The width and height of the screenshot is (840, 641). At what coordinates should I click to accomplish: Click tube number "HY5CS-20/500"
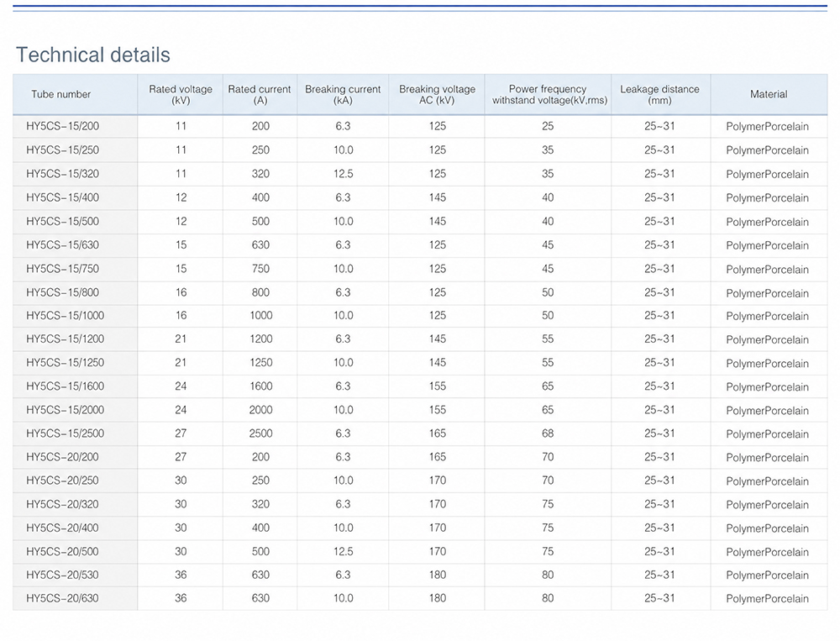pyautogui.click(x=63, y=551)
